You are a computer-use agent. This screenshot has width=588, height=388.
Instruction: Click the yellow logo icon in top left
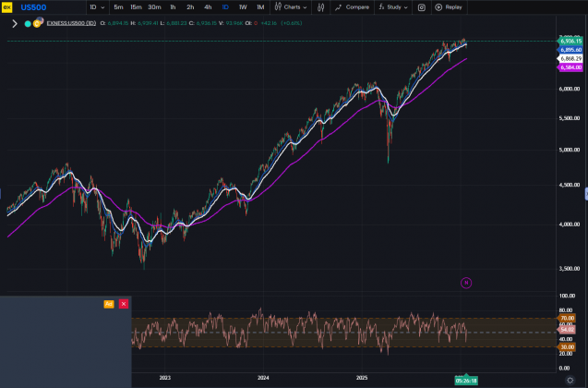click(6, 6)
